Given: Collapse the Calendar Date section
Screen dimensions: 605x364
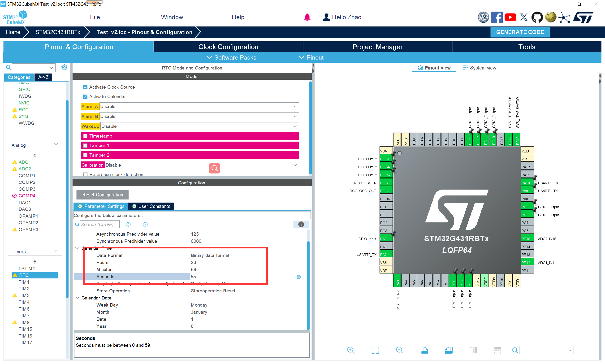Looking at the screenshot, I should click(77, 298).
